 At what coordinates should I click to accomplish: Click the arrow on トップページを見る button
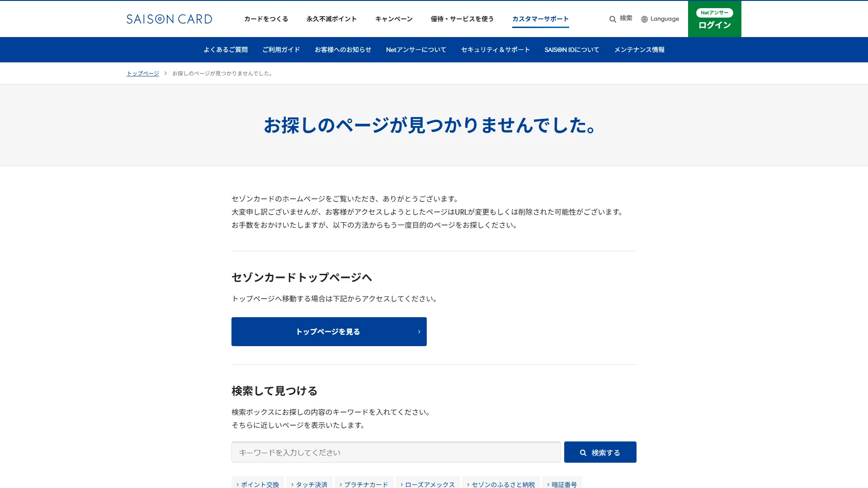(419, 332)
